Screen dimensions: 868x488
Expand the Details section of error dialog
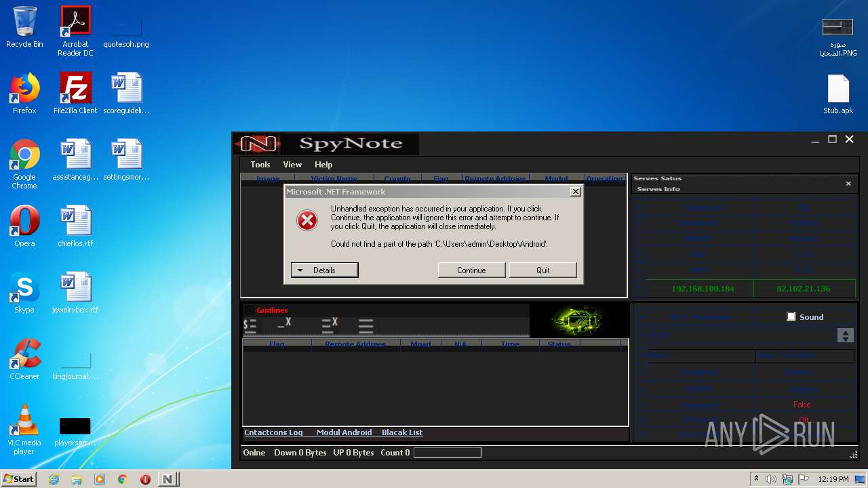coord(324,270)
